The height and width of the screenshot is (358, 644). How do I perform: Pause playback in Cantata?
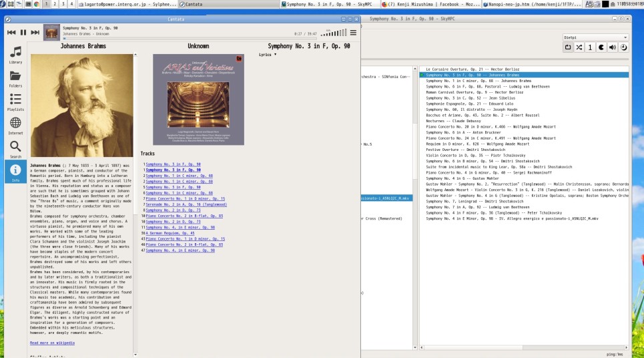click(23, 32)
